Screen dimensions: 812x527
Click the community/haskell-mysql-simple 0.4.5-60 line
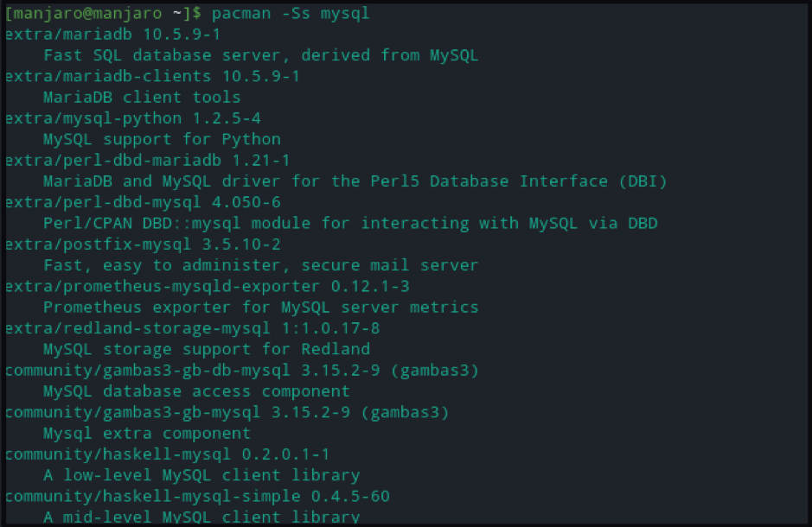(x=197, y=496)
